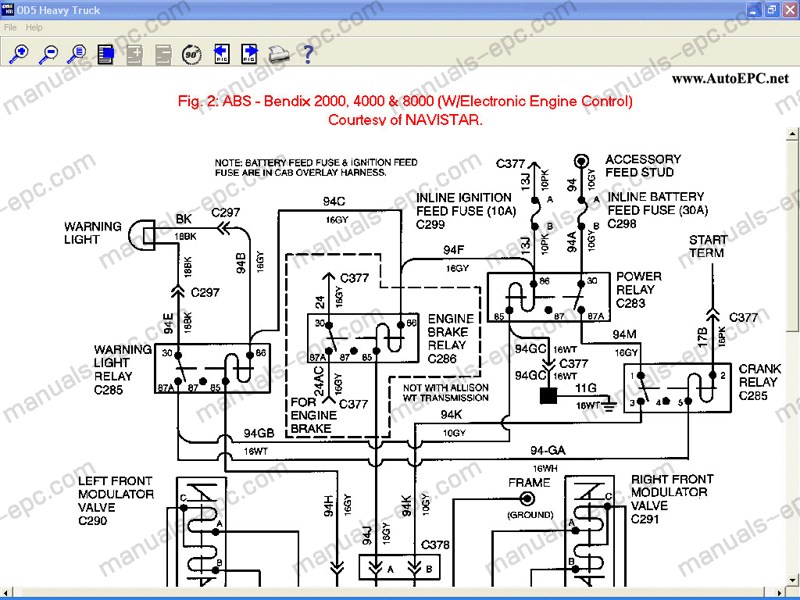Screen dimensions: 800x600
Task: Click the 'NOTE: BATTERY FEED FUSE' text
Action: coord(316,167)
